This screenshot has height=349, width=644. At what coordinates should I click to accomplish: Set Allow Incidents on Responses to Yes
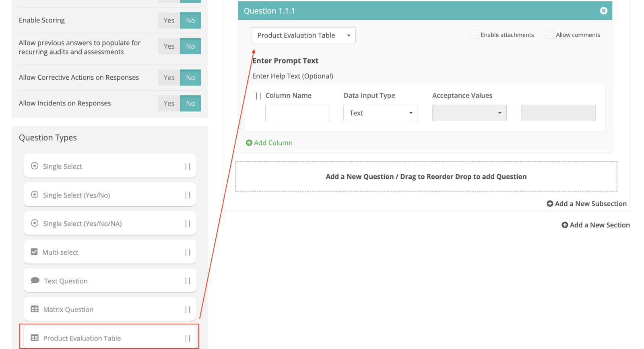click(169, 103)
